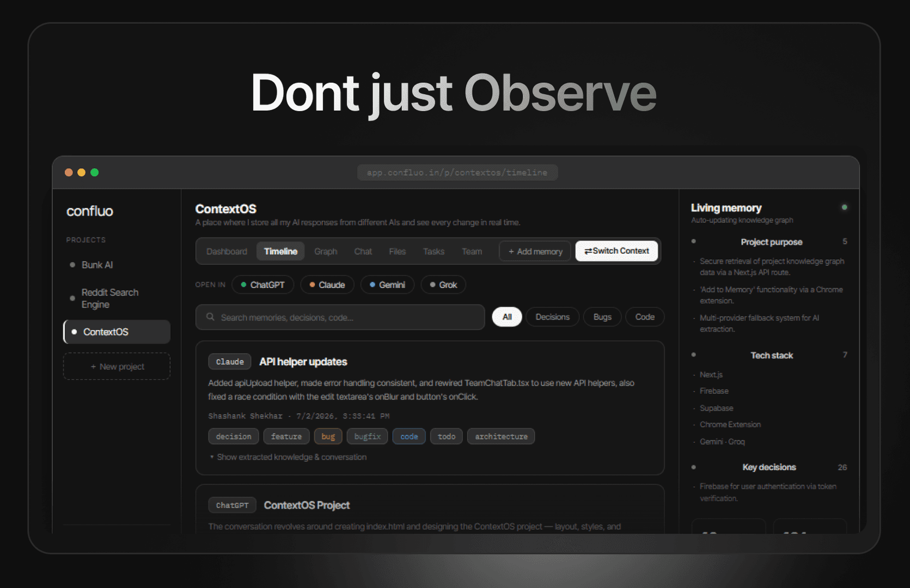Click the blue code tag
This screenshot has height=588, width=910.
pyautogui.click(x=409, y=437)
